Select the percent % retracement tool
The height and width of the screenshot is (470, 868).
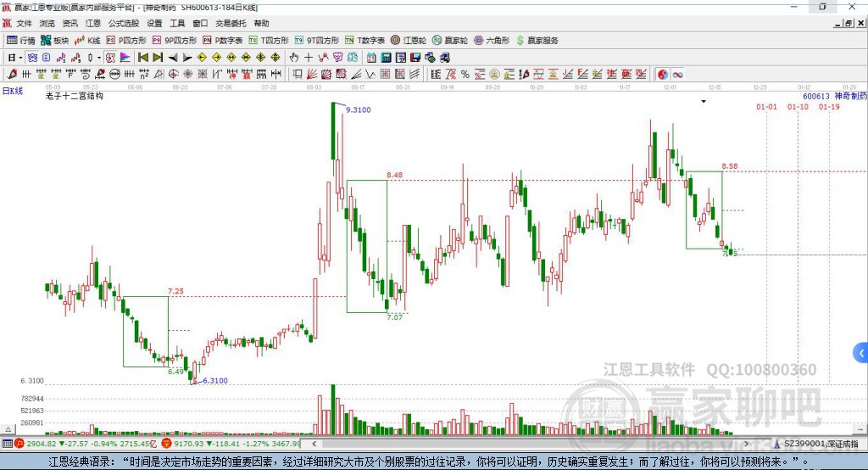(465, 75)
